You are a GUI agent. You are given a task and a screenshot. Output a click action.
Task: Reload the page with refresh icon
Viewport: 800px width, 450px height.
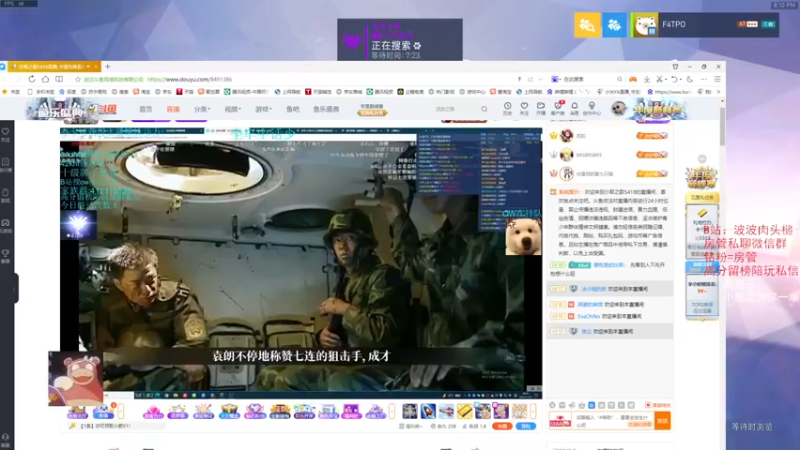pos(32,79)
